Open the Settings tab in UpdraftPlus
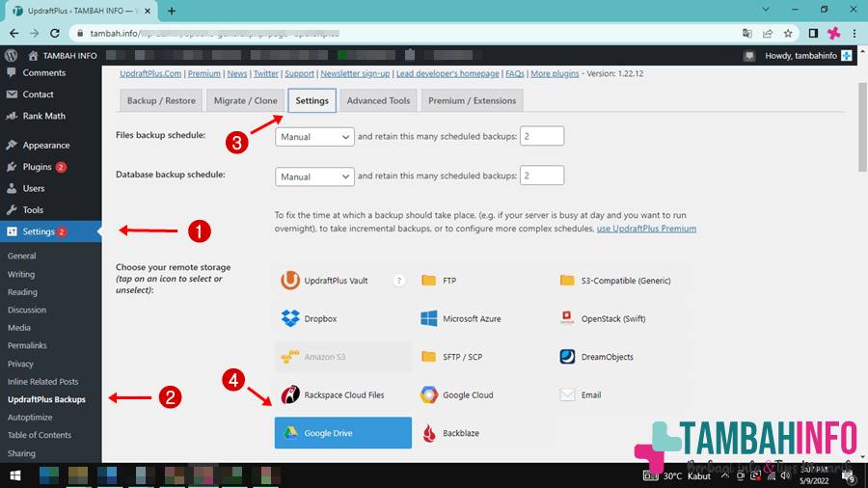This screenshot has width=868, height=488. click(x=312, y=100)
